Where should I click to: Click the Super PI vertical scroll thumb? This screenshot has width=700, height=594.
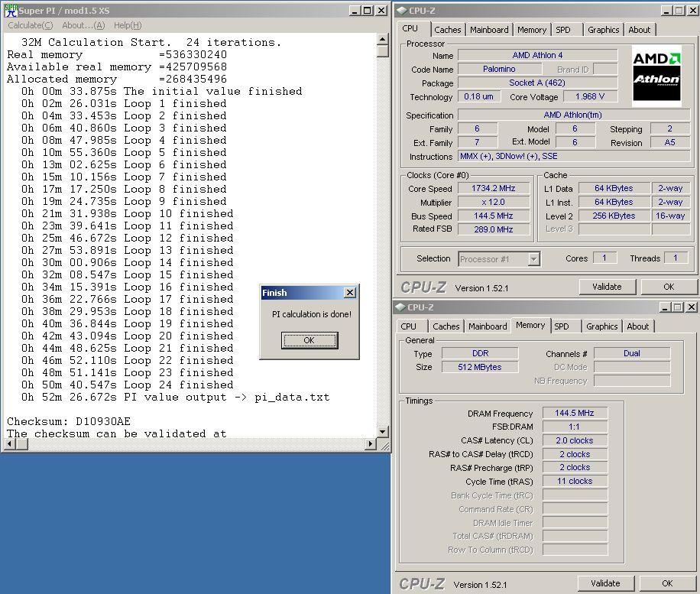tap(383, 51)
